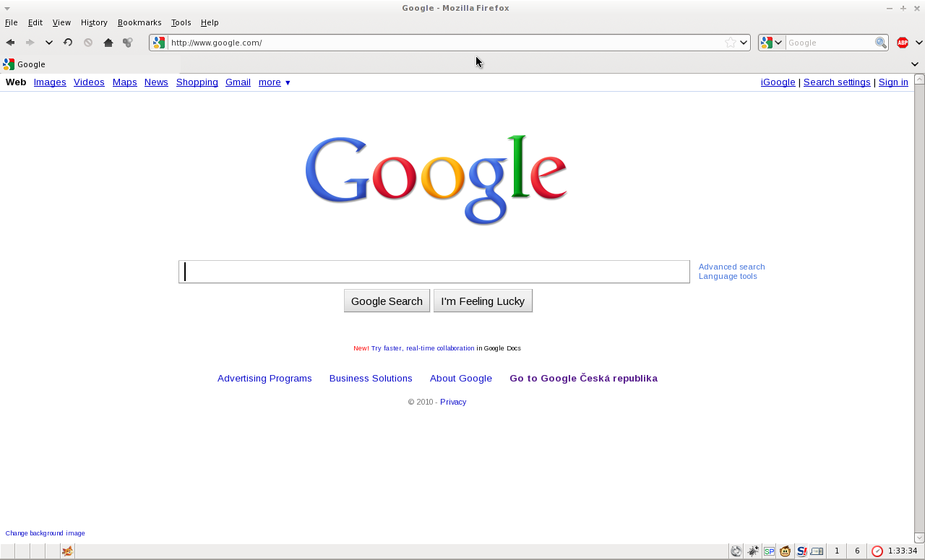Select the Google tab
This screenshot has width=925, height=560.
pos(90,64)
